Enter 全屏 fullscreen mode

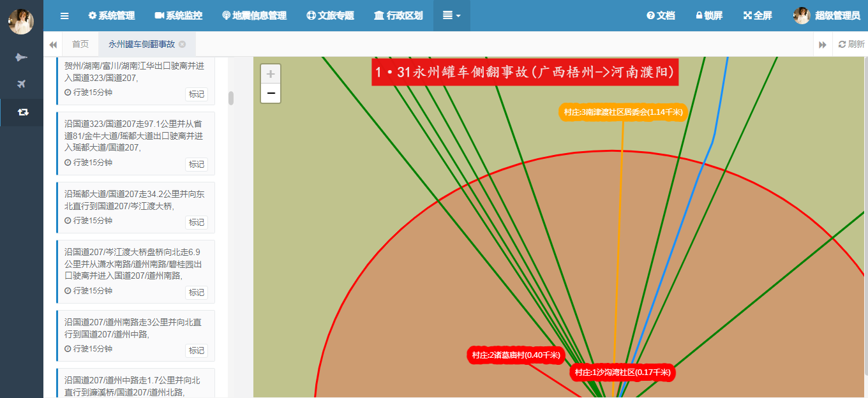click(x=758, y=15)
